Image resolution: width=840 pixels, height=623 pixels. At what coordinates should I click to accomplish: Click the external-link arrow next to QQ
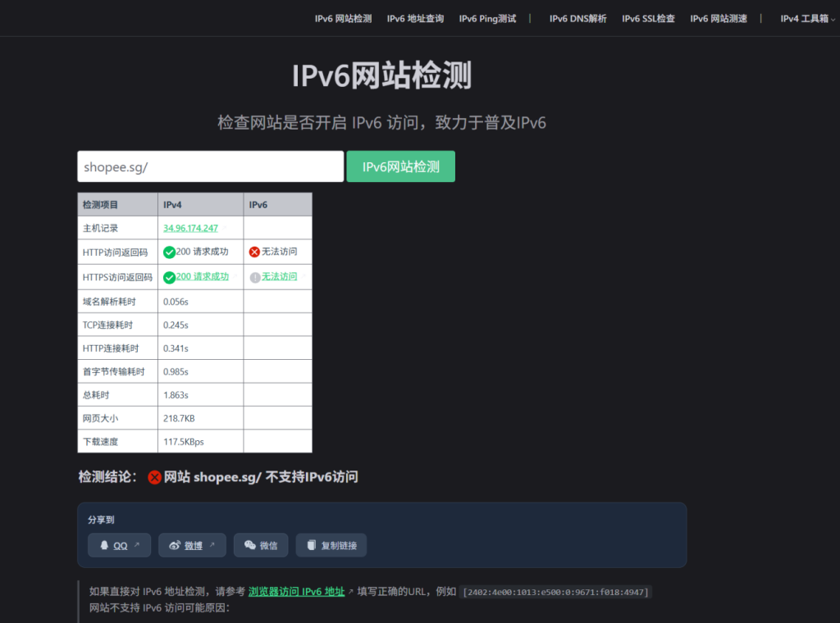tap(136, 544)
